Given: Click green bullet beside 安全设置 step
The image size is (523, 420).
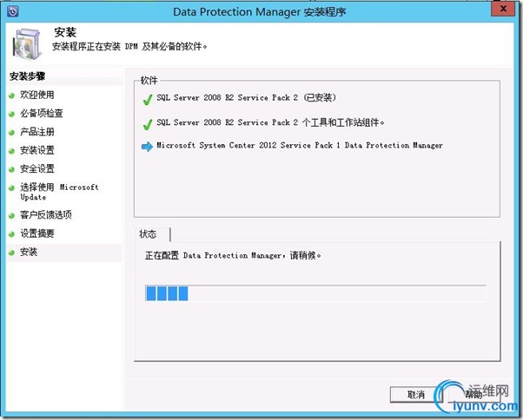Looking at the screenshot, I should coord(11,169).
